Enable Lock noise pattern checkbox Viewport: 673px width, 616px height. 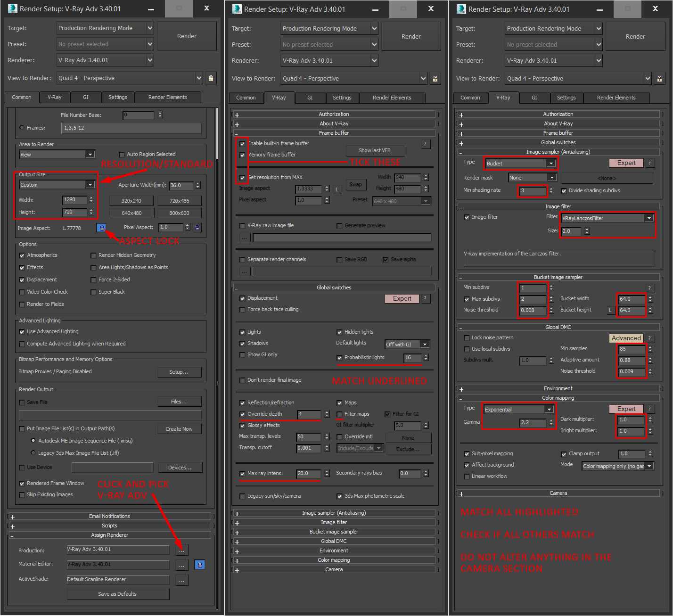[x=467, y=338]
